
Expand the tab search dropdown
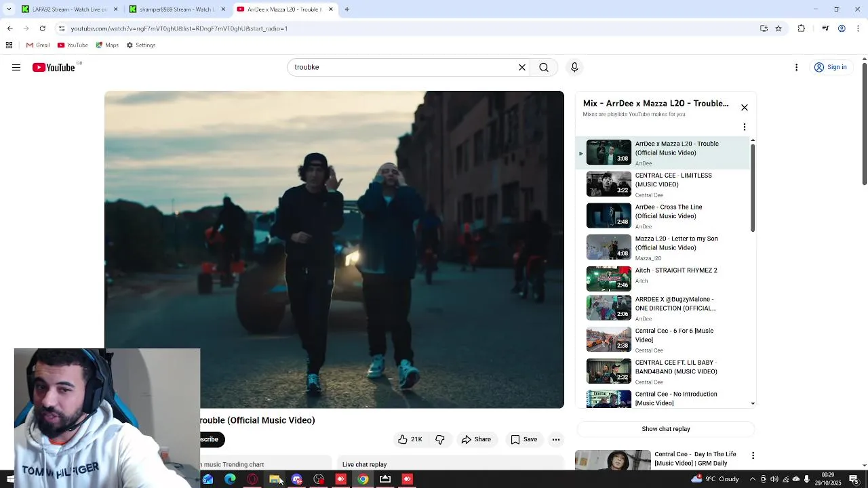click(x=9, y=9)
